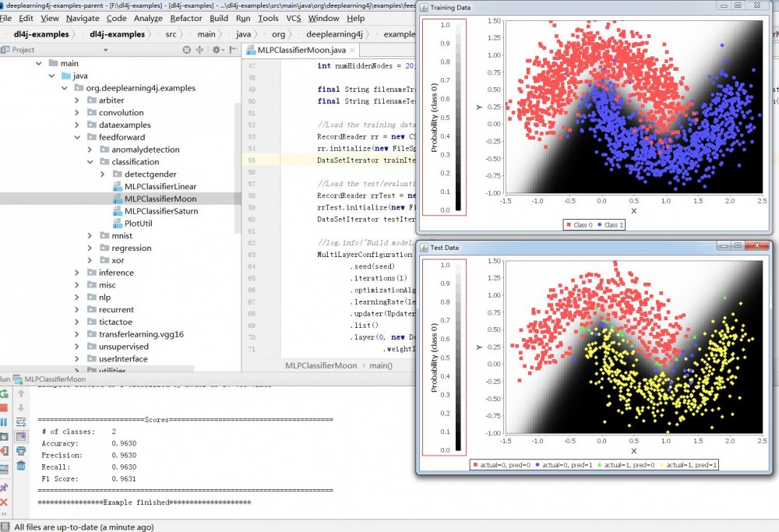Hide the Project tool window

point(232,49)
